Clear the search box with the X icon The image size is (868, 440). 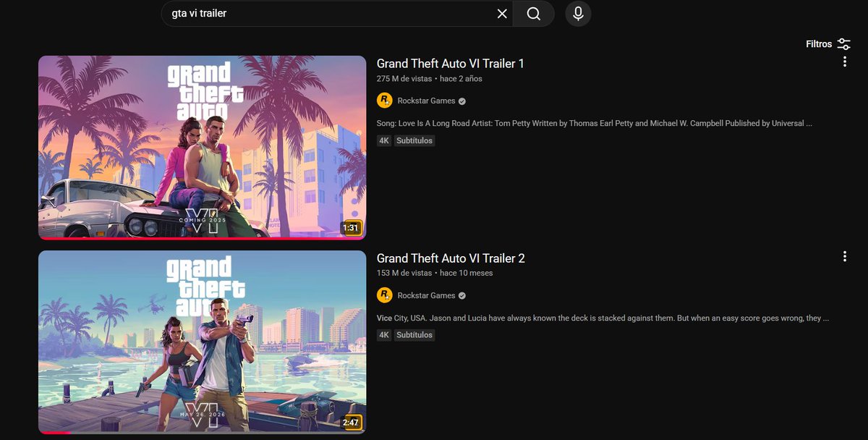click(502, 14)
